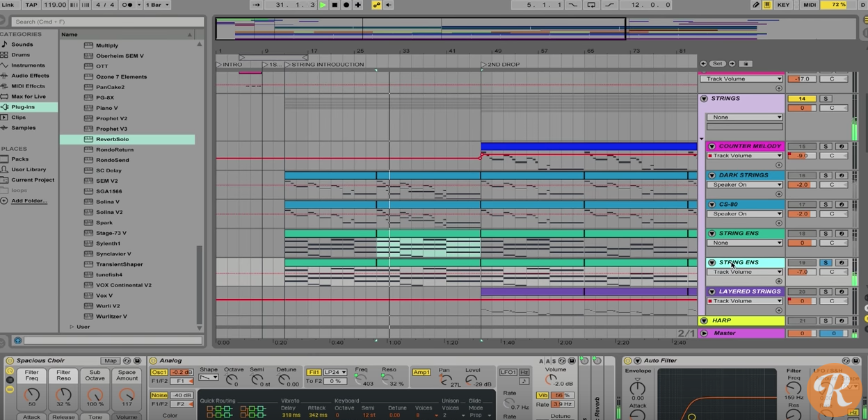This screenshot has height=420, width=868.
Task: Click the TAP tempo button
Action: [31, 5]
